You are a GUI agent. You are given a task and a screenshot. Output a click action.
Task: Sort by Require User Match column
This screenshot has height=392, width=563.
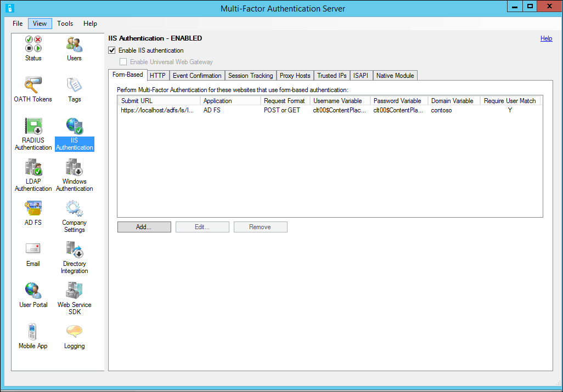click(510, 101)
